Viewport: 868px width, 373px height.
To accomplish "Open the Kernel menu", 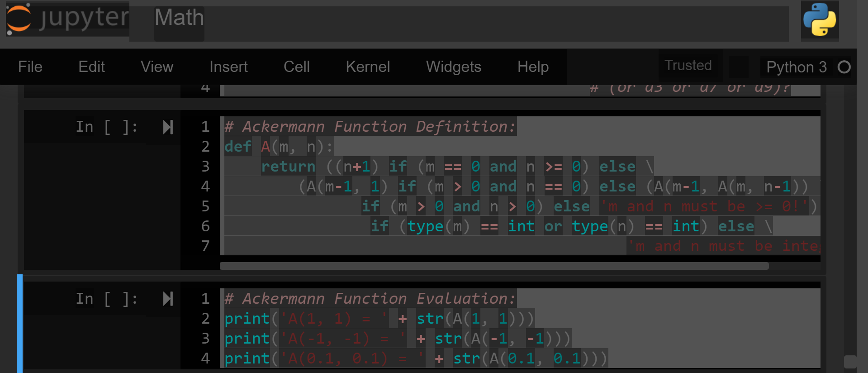I will click(x=367, y=67).
